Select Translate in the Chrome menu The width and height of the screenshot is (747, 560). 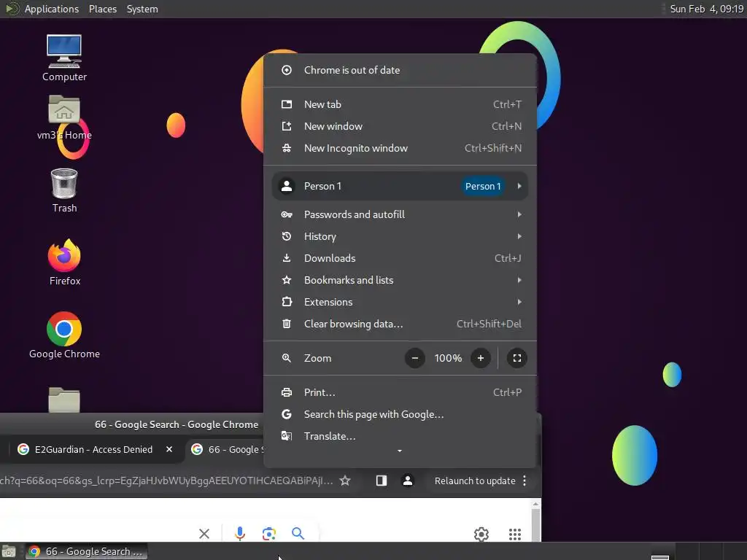pyautogui.click(x=400, y=436)
